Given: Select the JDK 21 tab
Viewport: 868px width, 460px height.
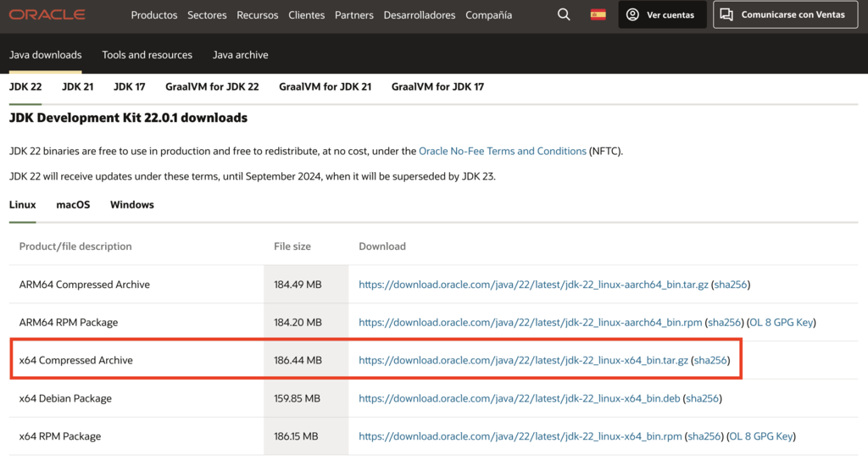Looking at the screenshot, I should [x=77, y=86].
